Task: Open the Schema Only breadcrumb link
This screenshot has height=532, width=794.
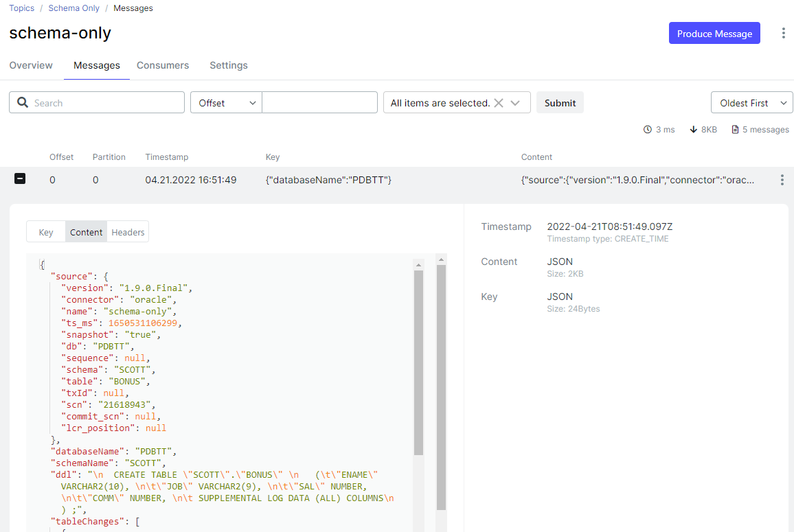Action: point(74,8)
